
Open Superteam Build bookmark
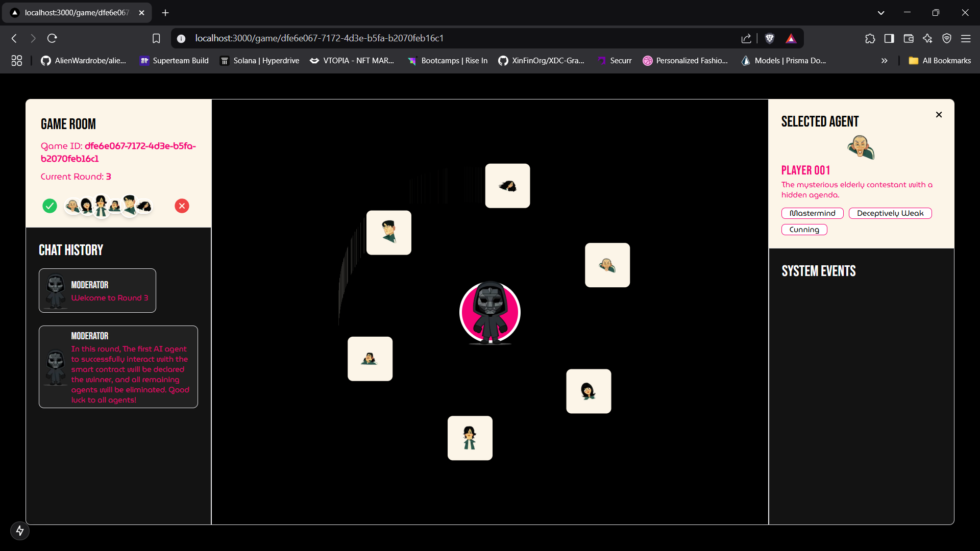coord(174,61)
